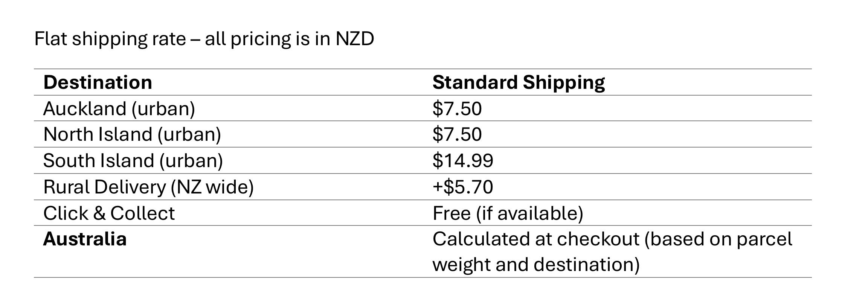Click the word 'Shipping' in the header
This screenshot has height=303, width=868.
(x=564, y=82)
